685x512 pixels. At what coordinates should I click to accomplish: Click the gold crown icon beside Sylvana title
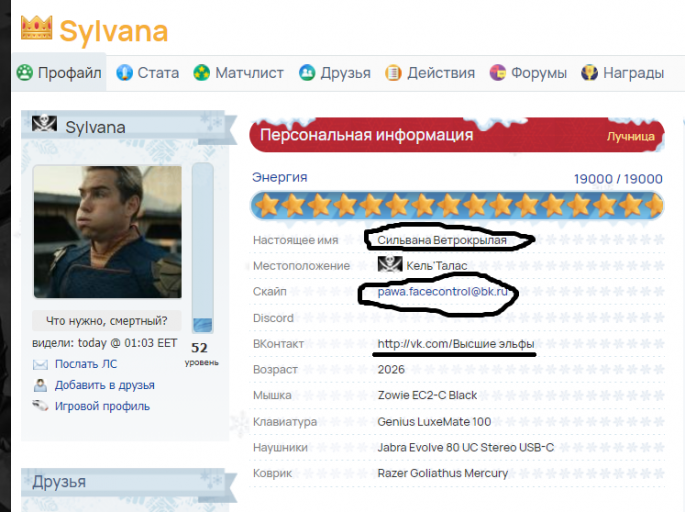pos(37,28)
